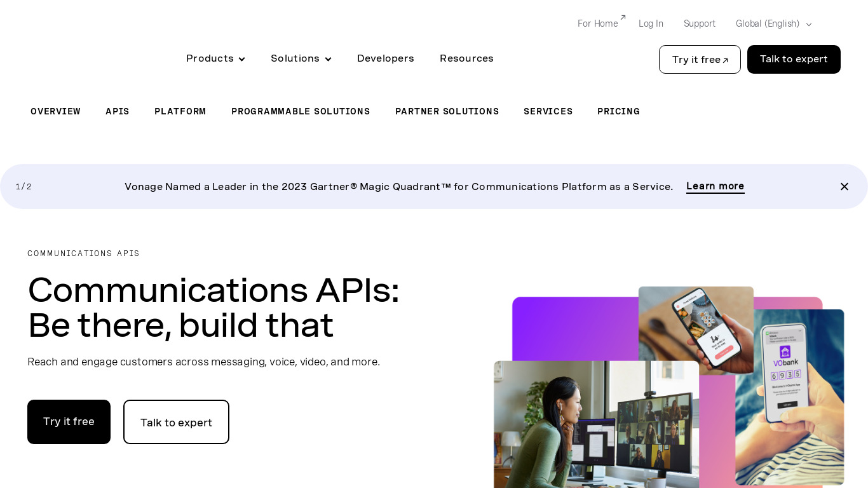This screenshot has height=488, width=868.
Task: Open the Resources menu item
Action: click(466, 58)
